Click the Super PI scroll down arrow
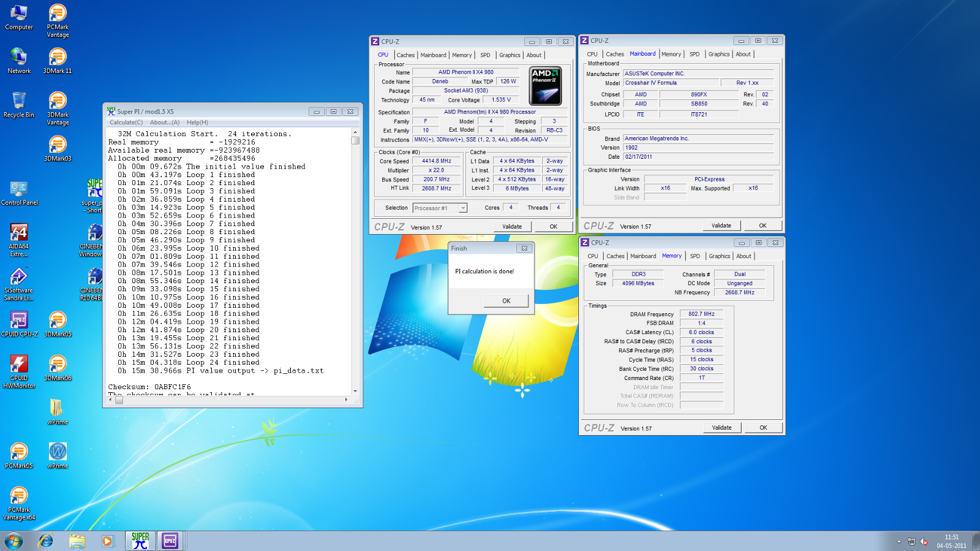980x551 pixels. tap(355, 391)
